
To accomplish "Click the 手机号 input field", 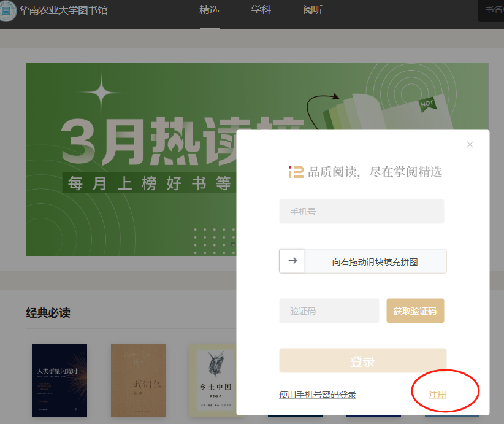I will [x=361, y=212].
